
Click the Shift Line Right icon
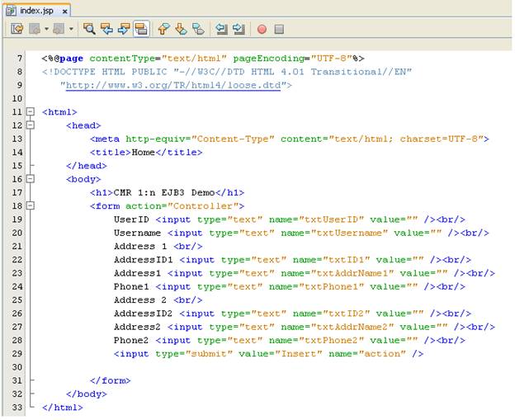point(239,29)
